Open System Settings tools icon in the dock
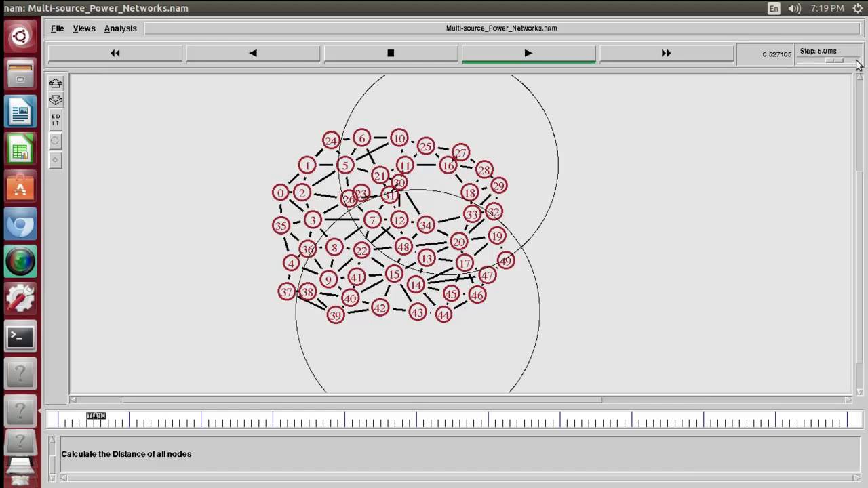The width and height of the screenshot is (868, 488). pos(20,298)
